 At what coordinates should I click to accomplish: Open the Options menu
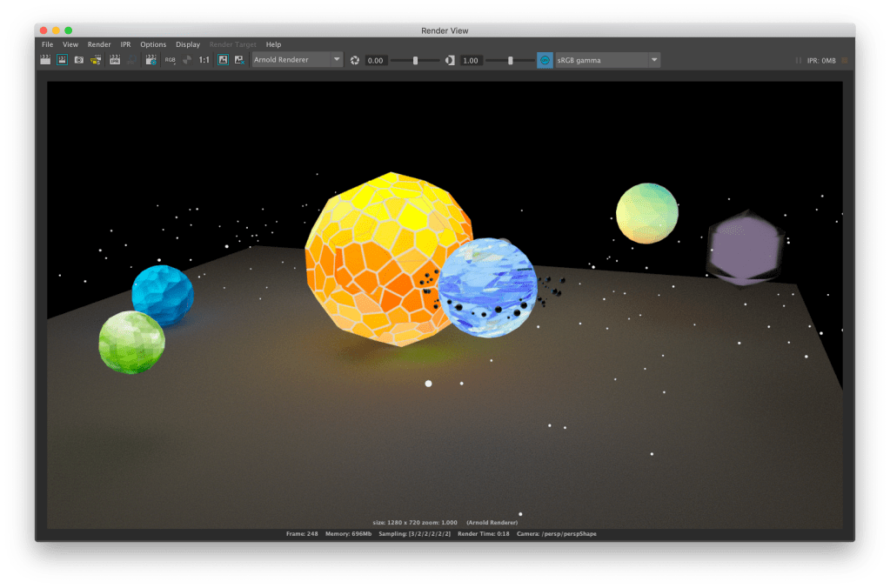(153, 44)
